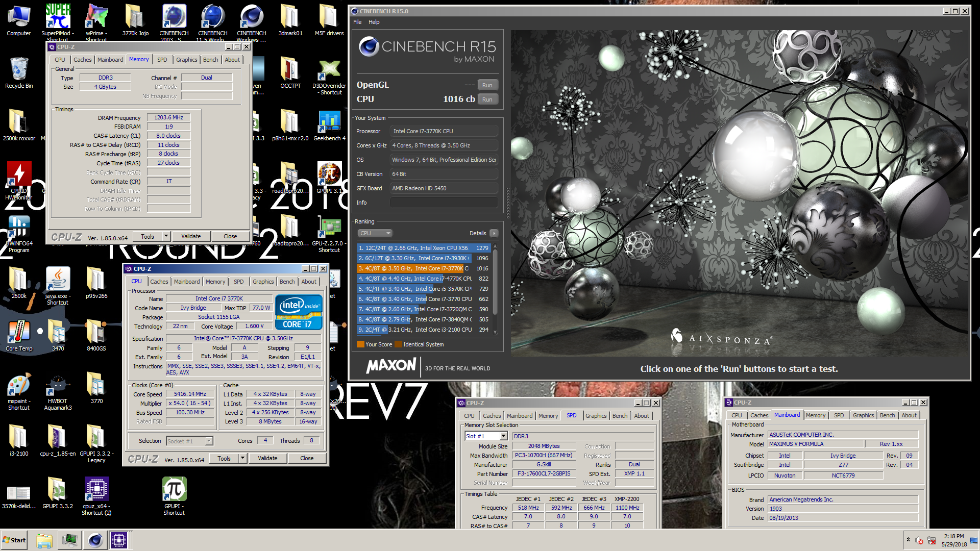Image resolution: width=980 pixels, height=551 pixels.
Task: Select the Xeon X5650 ranking entry
Action: [424, 248]
